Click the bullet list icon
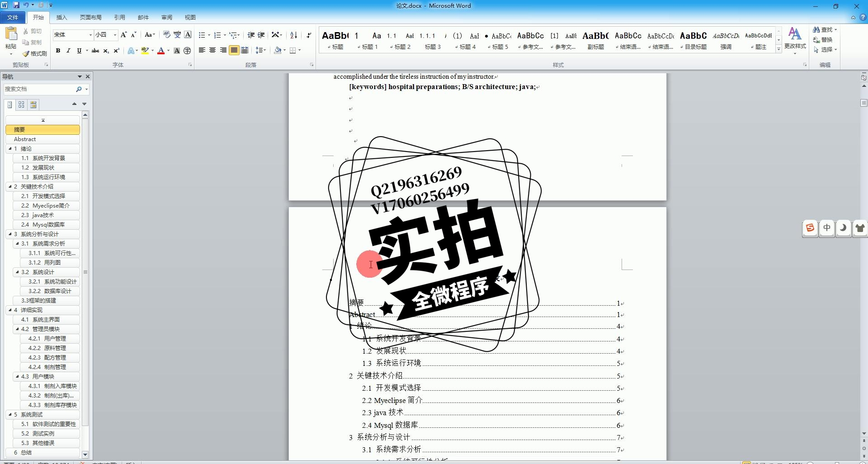Screen dimensions: 868x464 point(202,35)
